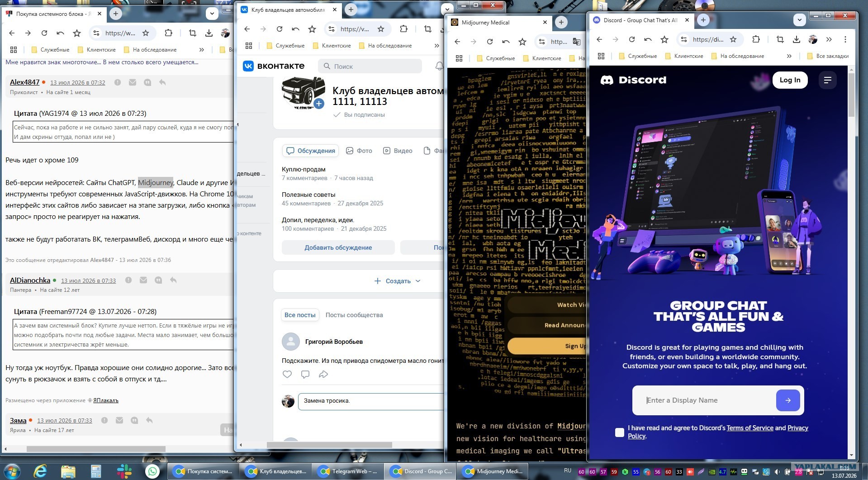The width and height of the screenshot is (868, 480).
Task: Click the VK car club avatar
Action: click(x=303, y=93)
